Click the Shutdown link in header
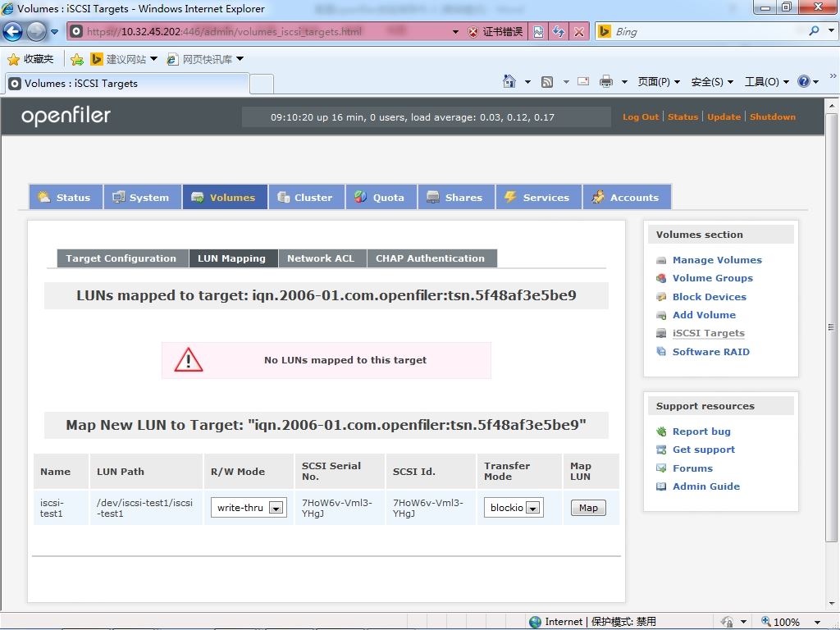The width and height of the screenshot is (840, 630). [x=773, y=116]
